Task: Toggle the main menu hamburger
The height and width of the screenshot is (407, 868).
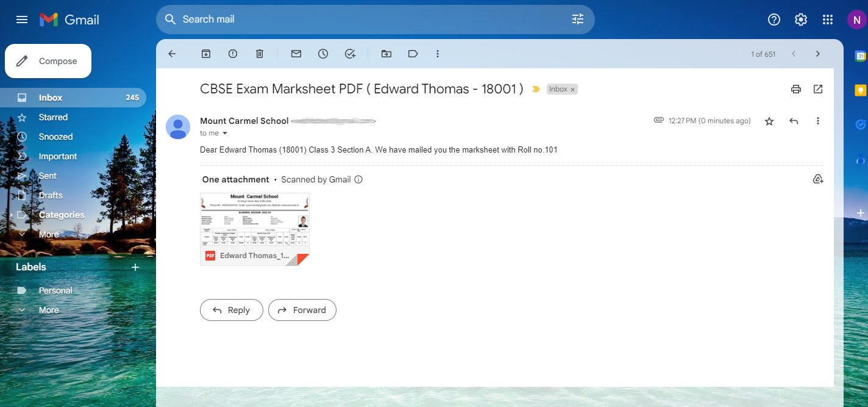Action: coord(22,20)
